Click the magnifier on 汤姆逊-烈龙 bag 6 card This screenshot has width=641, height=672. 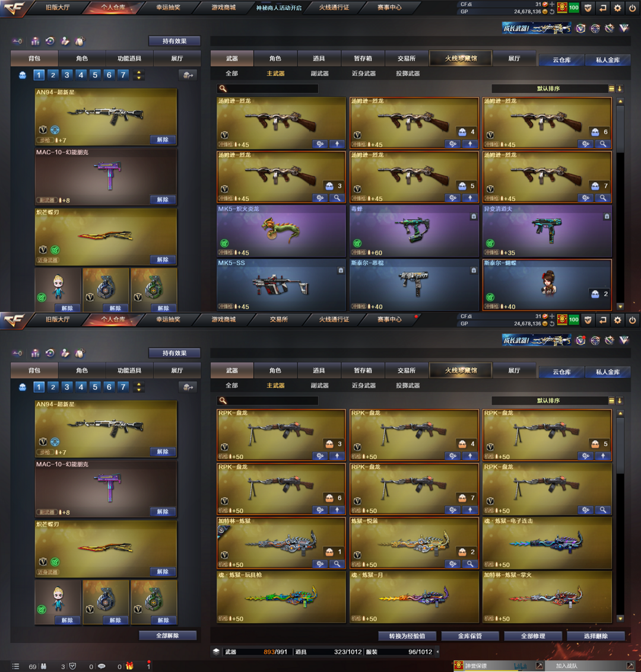click(603, 144)
